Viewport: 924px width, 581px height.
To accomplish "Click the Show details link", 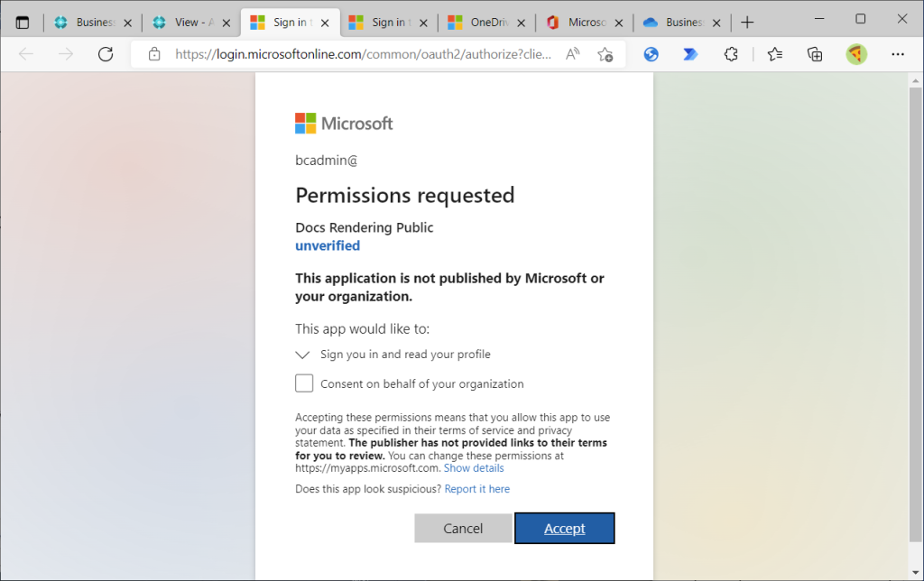I will [474, 468].
